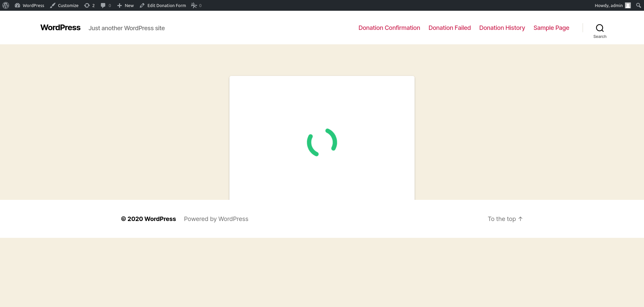The image size is (644, 307).
Task: Open the New content menu
Action: pyautogui.click(x=125, y=5)
